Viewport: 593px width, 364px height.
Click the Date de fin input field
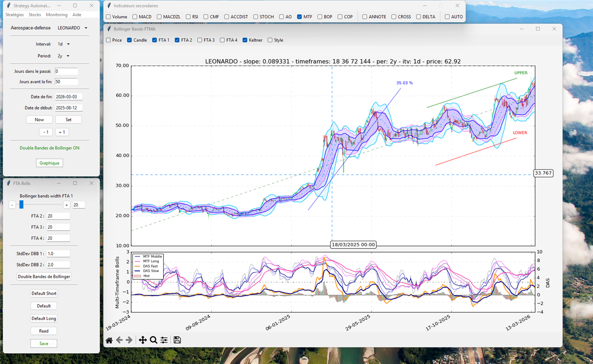(68, 96)
